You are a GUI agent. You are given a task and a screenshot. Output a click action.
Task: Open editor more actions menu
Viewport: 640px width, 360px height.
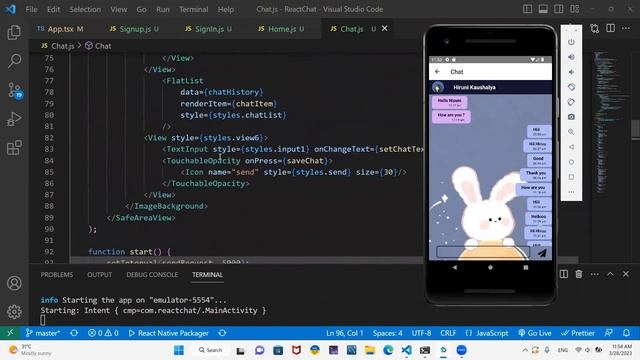pyautogui.click(x=626, y=28)
